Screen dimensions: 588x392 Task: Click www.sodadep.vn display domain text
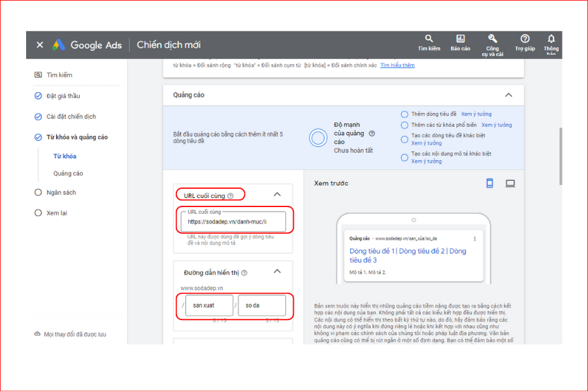click(x=202, y=288)
